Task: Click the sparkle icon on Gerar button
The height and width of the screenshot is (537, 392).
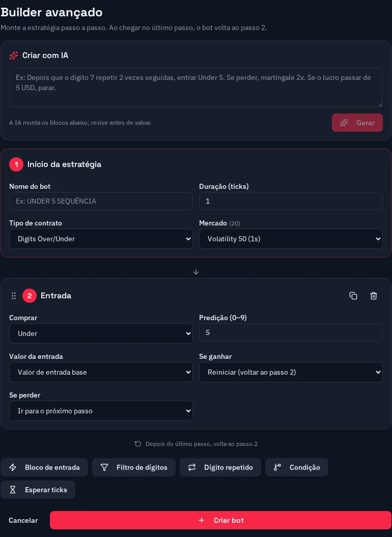Action: click(344, 123)
